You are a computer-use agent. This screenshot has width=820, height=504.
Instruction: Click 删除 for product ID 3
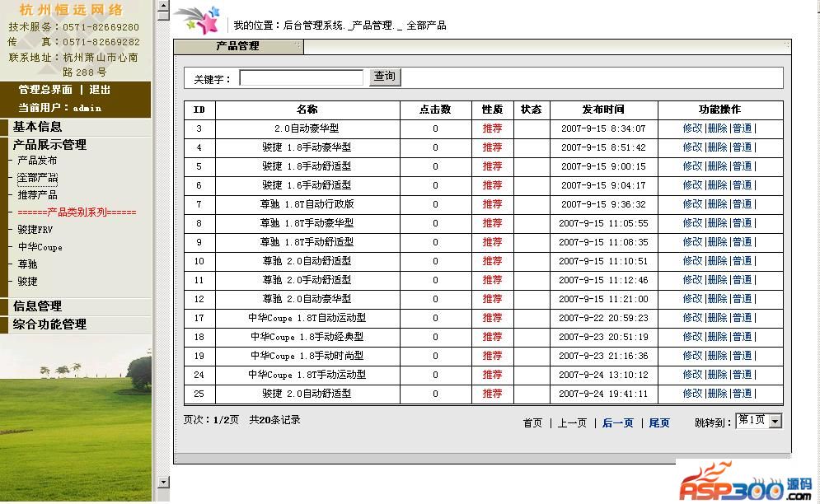[x=717, y=128]
